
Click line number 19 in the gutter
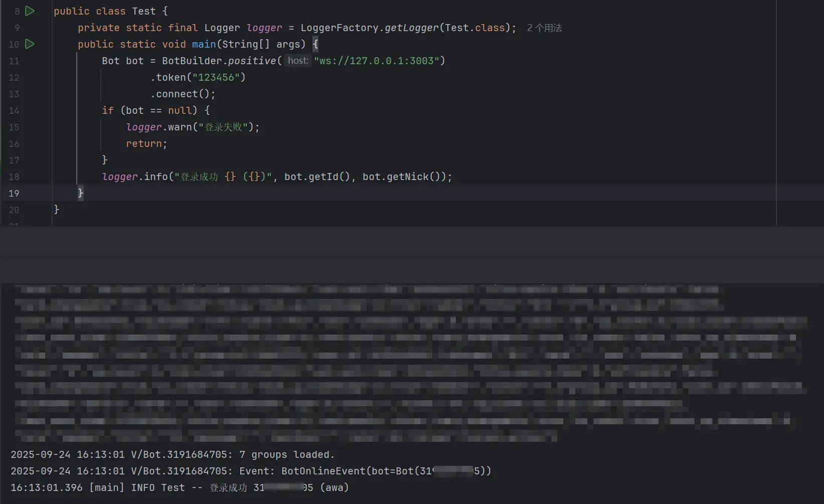(14, 193)
